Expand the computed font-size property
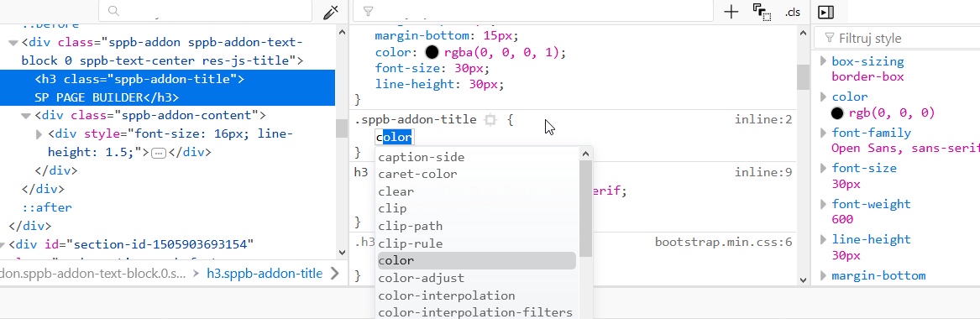This screenshot has width=980, height=319. click(823, 168)
